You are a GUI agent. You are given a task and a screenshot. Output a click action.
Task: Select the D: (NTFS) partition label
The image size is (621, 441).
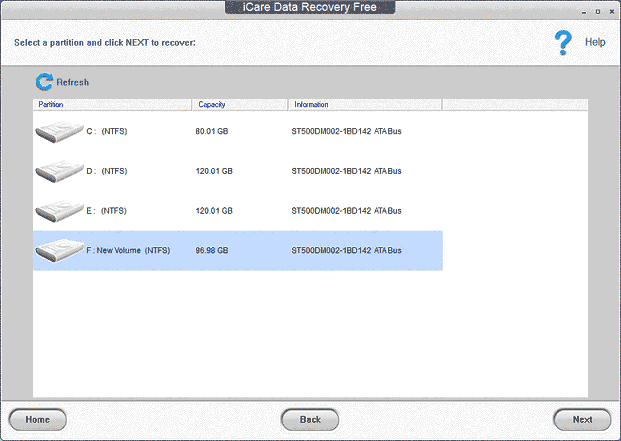coord(107,171)
